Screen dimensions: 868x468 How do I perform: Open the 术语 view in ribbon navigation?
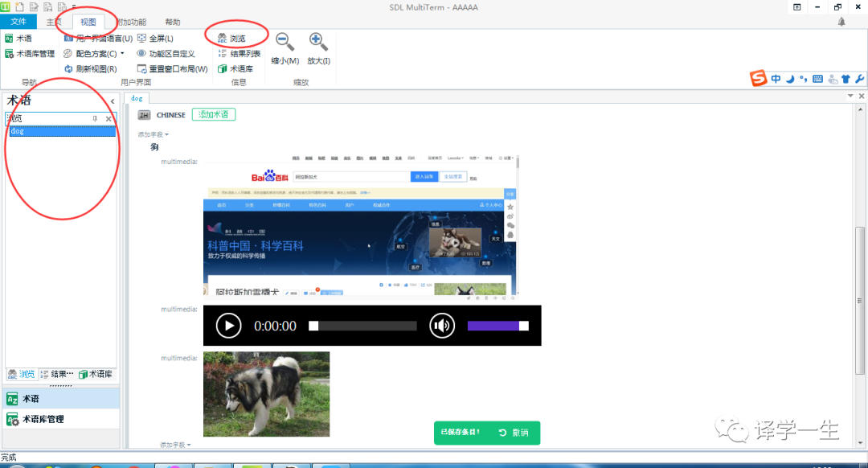click(18, 39)
